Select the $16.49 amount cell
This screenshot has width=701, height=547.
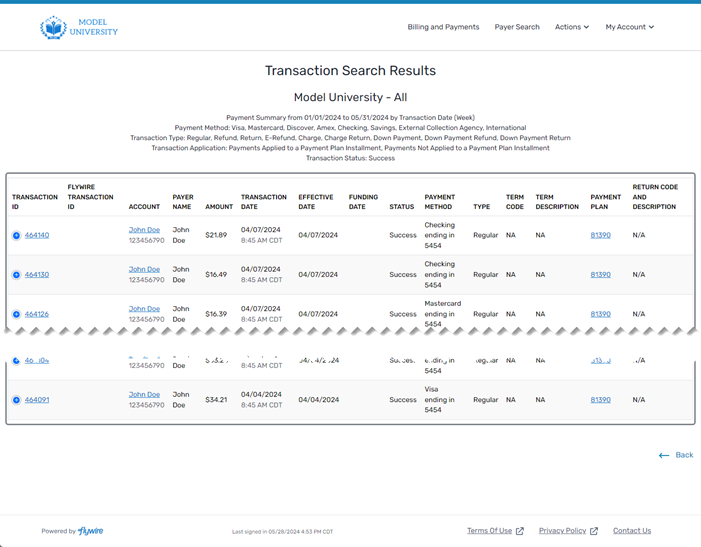(x=216, y=274)
